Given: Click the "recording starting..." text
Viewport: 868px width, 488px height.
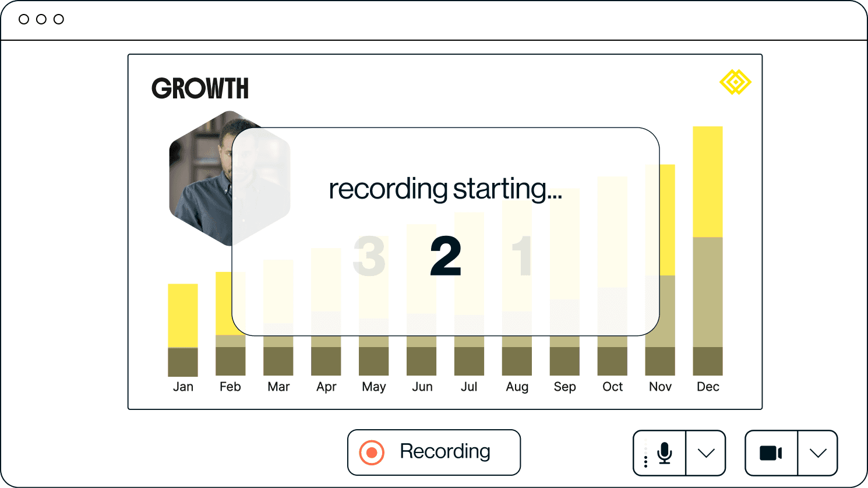Looking at the screenshot, I should pyautogui.click(x=445, y=189).
